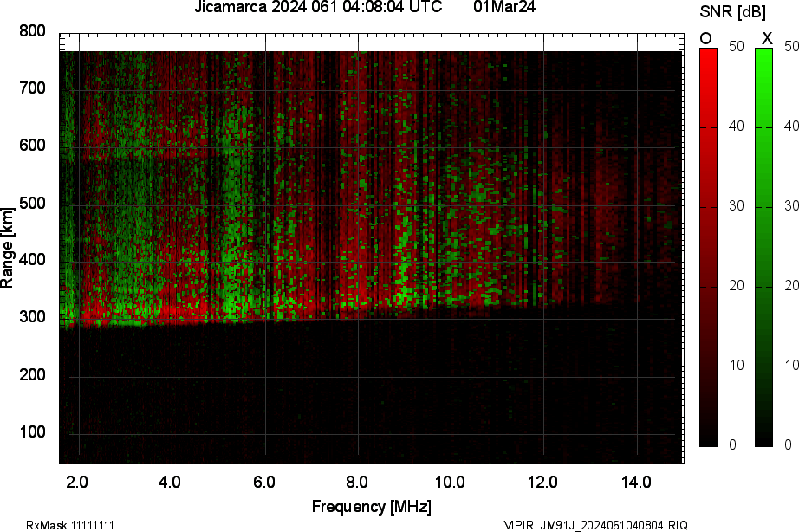The height and width of the screenshot is (532, 799).
Task: Click the 14.0 tick on frequency axis
Action: coord(637,482)
